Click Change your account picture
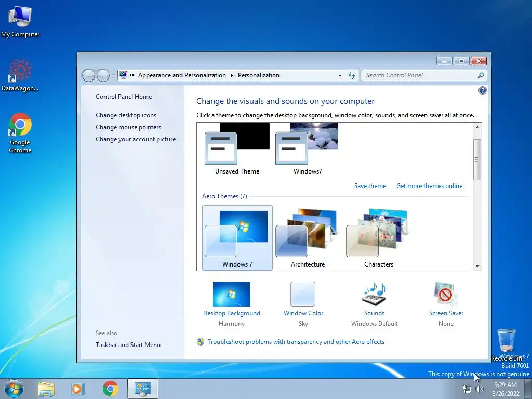 click(136, 139)
